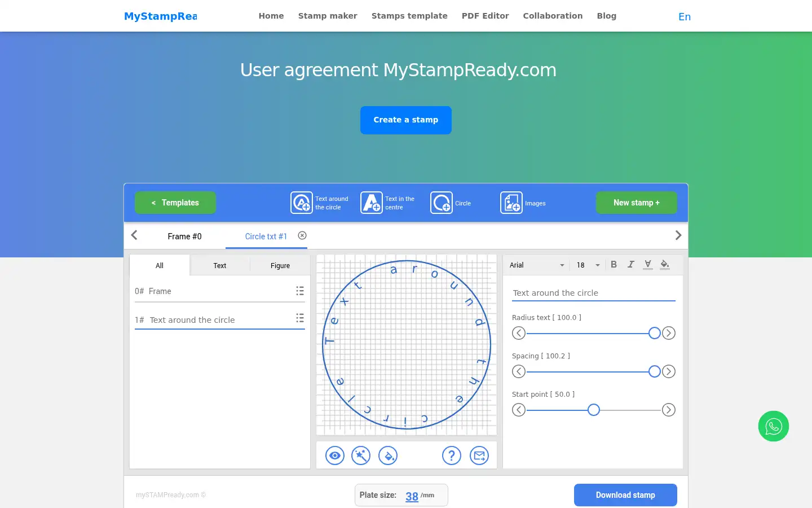Switch to the Circle txt #1 tab
Image resolution: width=812 pixels, height=508 pixels.
pos(266,236)
